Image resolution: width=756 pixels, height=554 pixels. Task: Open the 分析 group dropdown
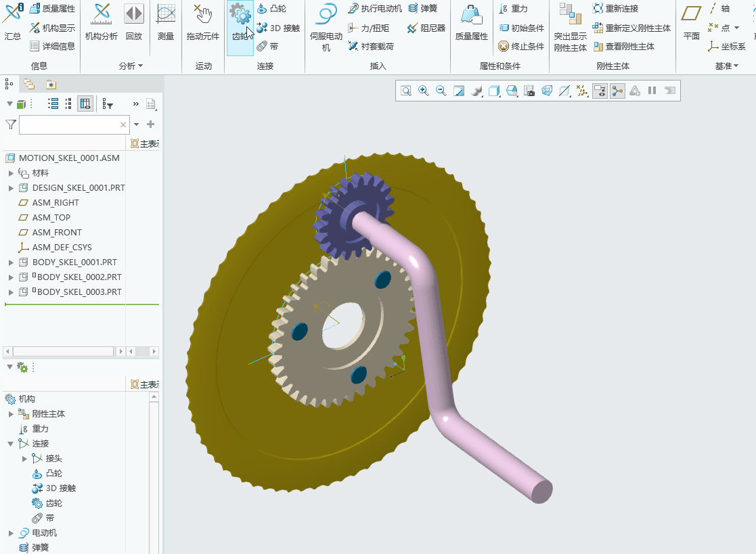[131, 66]
